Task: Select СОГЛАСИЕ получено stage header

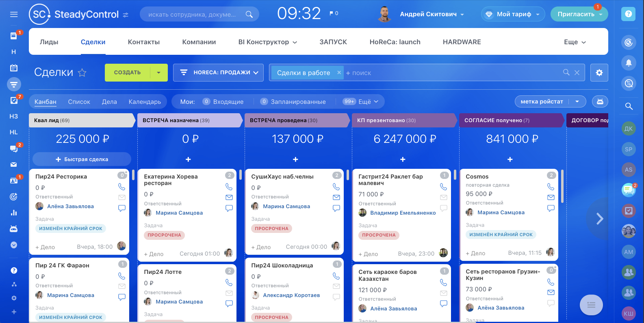Action: (x=511, y=120)
